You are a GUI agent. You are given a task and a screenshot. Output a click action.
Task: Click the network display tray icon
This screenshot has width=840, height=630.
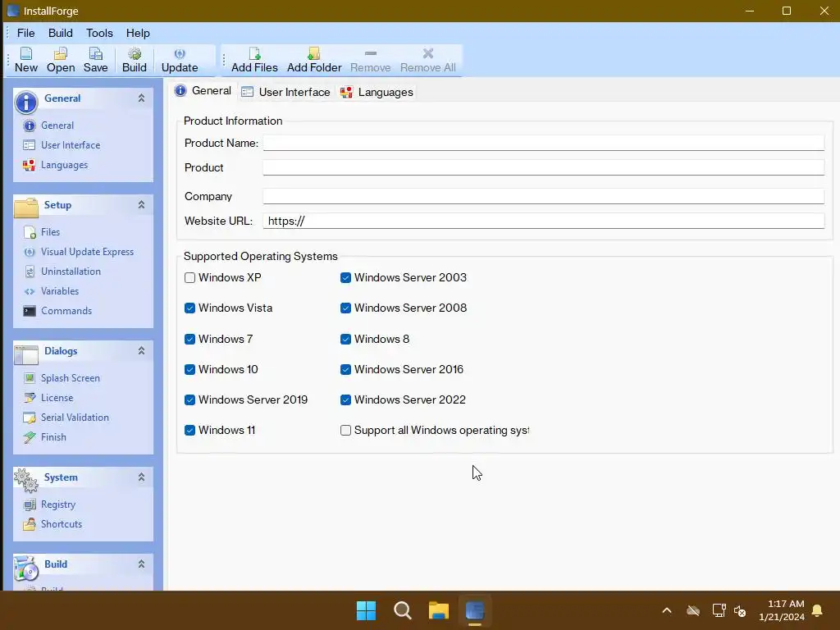tap(719, 610)
